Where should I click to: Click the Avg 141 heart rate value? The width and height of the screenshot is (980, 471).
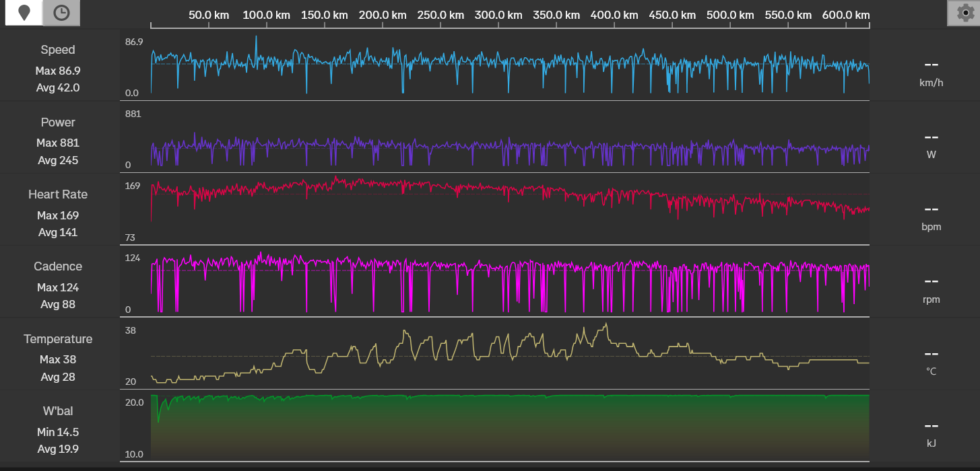(x=58, y=232)
